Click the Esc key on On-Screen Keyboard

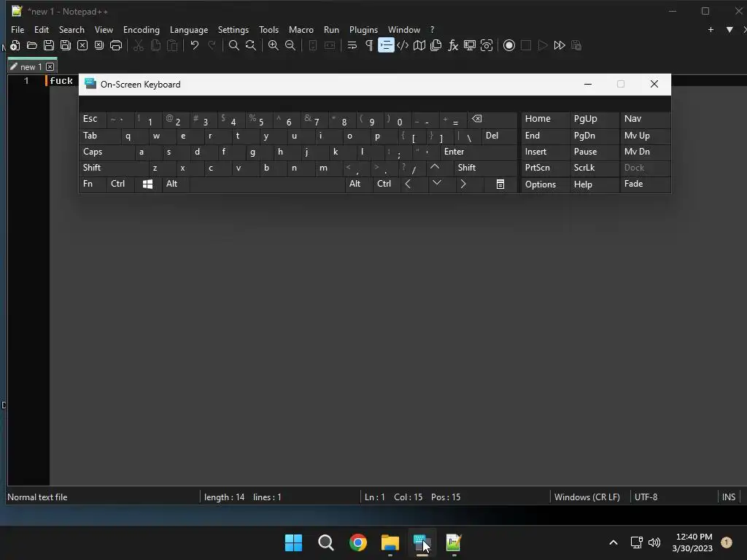click(93, 119)
